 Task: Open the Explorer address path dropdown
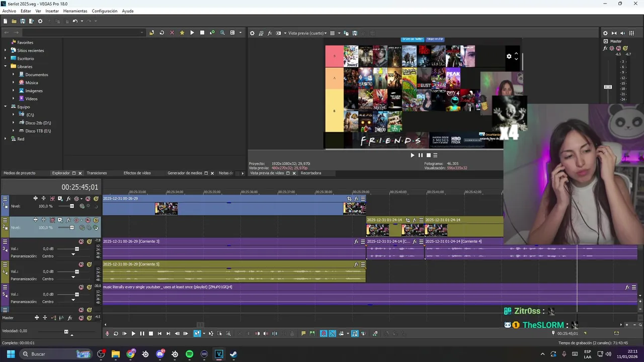(x=142, y=33)
